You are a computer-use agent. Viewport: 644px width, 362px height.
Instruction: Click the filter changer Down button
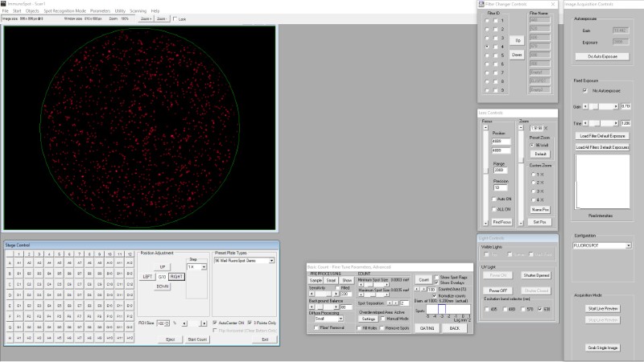[x=517, y=55]
